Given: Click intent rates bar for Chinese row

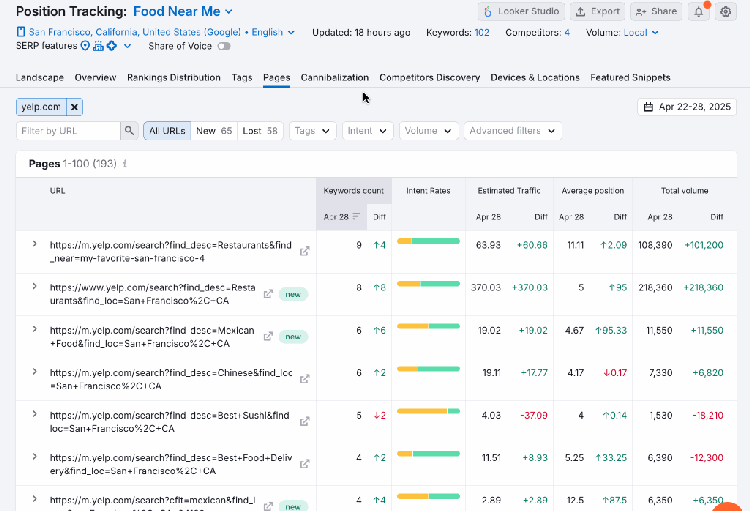Looking at the screenshot, I should (428, 369).
